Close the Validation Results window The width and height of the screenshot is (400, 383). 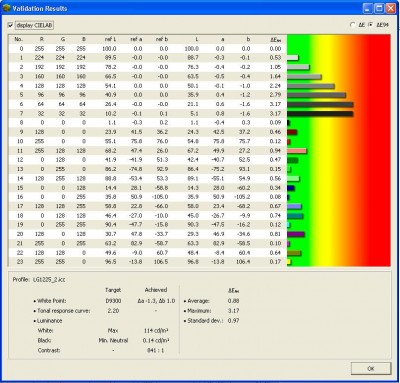pos(391,8)
